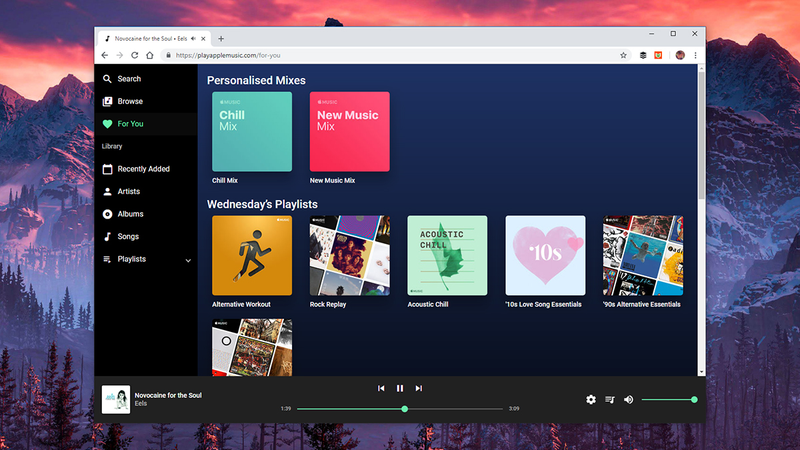
Task: Close the Novocaine for the Soul tab
Action: tap(203, 39)
